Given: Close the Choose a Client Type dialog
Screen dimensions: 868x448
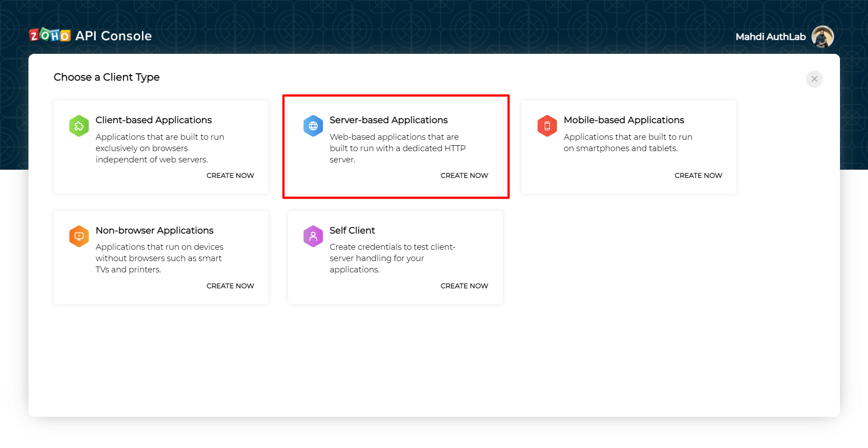Looking at the screenshot, I should 814,79.
